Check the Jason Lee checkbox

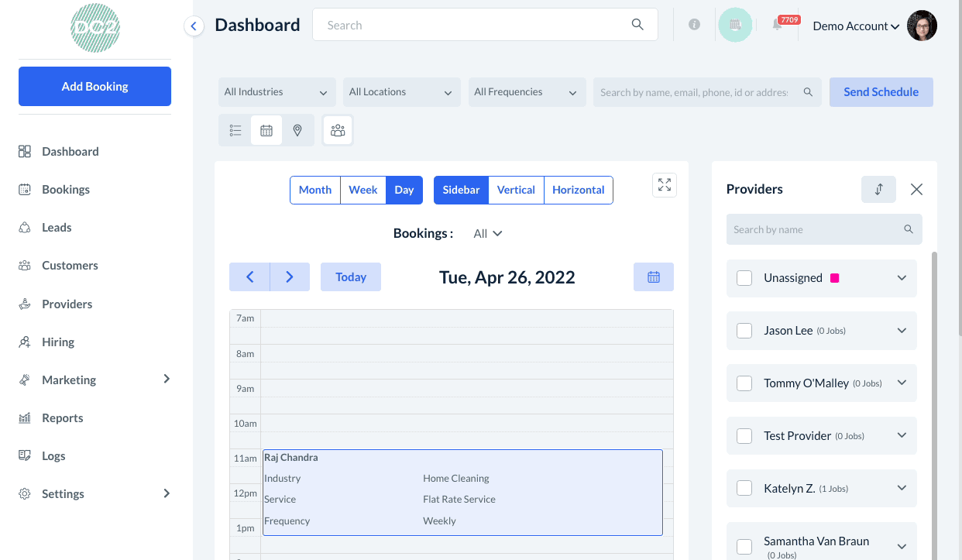coord(744,331)
